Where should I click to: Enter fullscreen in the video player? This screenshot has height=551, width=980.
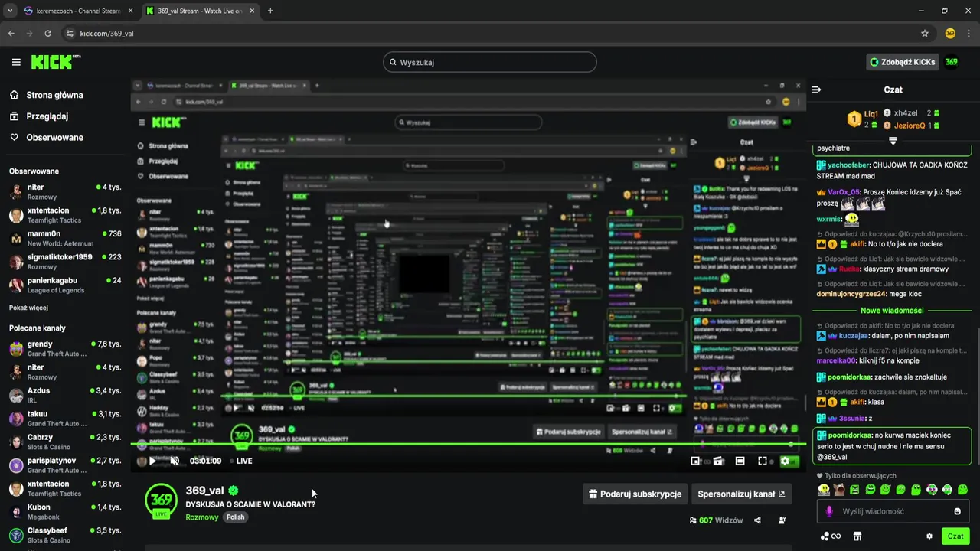pyautogui.click(x=763, y=461)
